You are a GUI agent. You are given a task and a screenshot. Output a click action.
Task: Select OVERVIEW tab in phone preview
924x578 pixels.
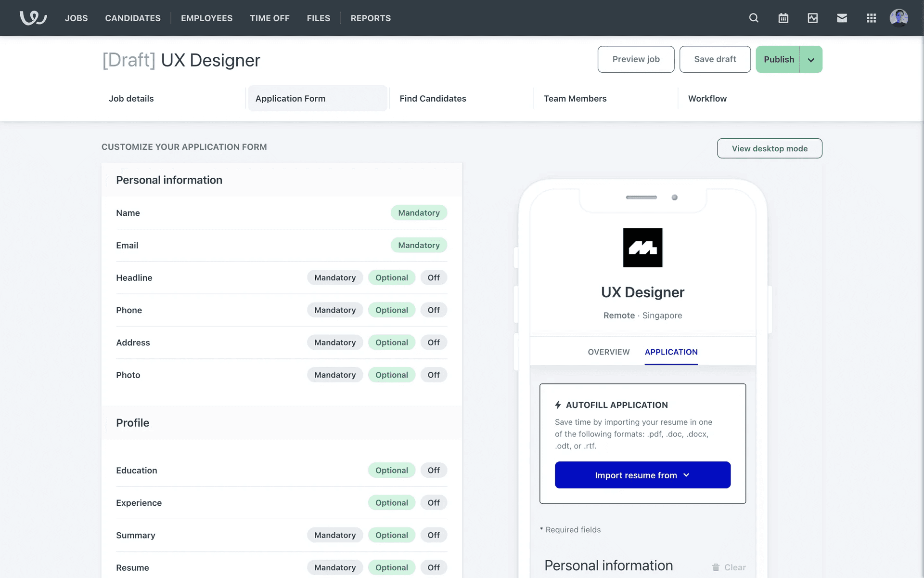[x=608, y=352]
